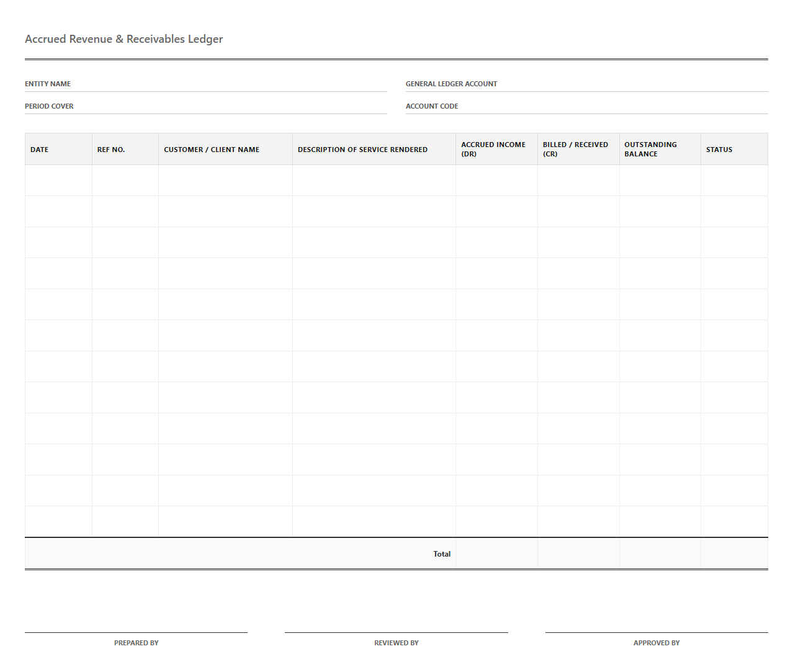Click the ENTITY NAME label
The height and width of the screenshot is (672, 793).
click(x=48, y=84)
